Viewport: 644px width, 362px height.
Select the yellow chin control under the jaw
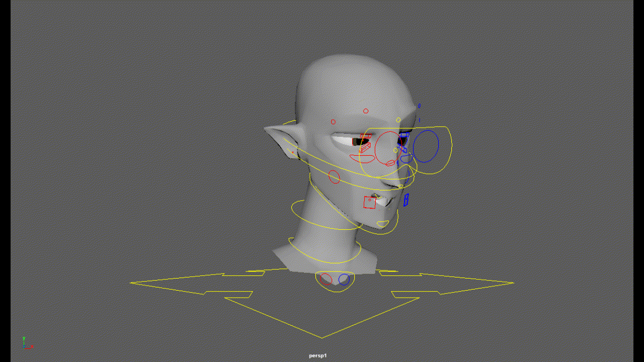(383, 224)
